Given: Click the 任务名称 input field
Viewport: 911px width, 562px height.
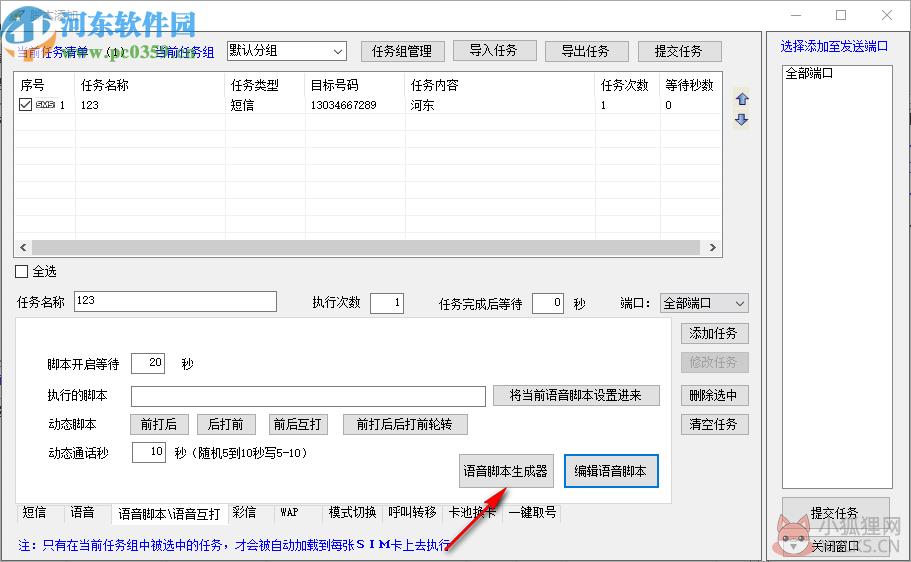Looking at the screenshot, I should (x=175, y=301).
